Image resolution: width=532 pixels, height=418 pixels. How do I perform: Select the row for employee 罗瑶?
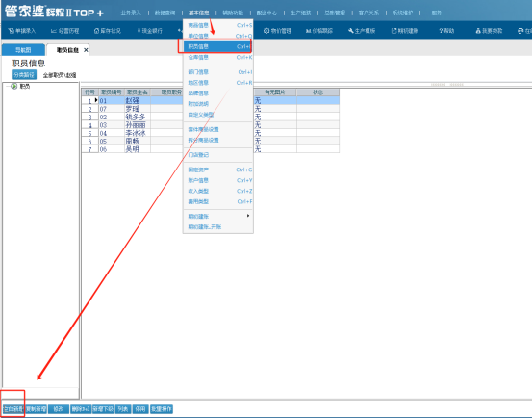[210, 109]
